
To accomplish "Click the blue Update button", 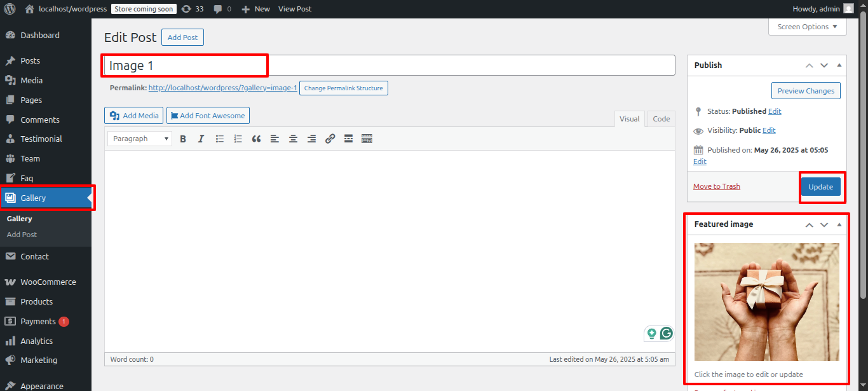I will coord(820,187).
